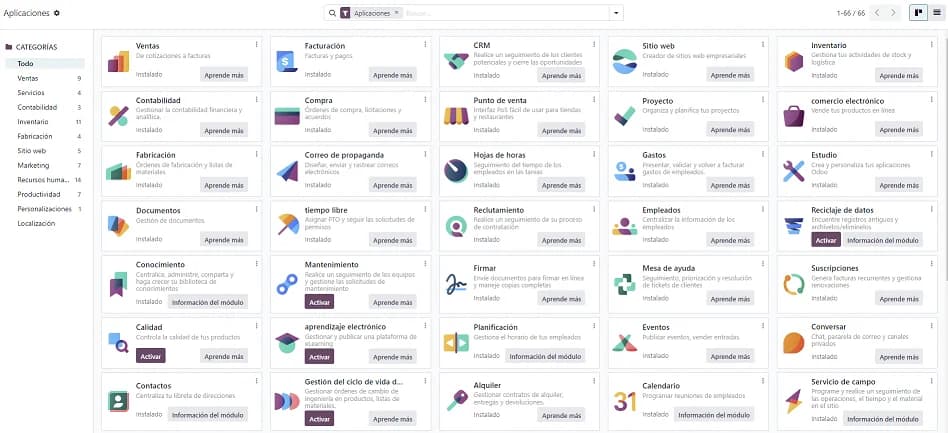Image resolution: width=948 pixels, height=433 pixels.
Task: Open the Contabilidad card three-dot menu
Action: point(256,99)
